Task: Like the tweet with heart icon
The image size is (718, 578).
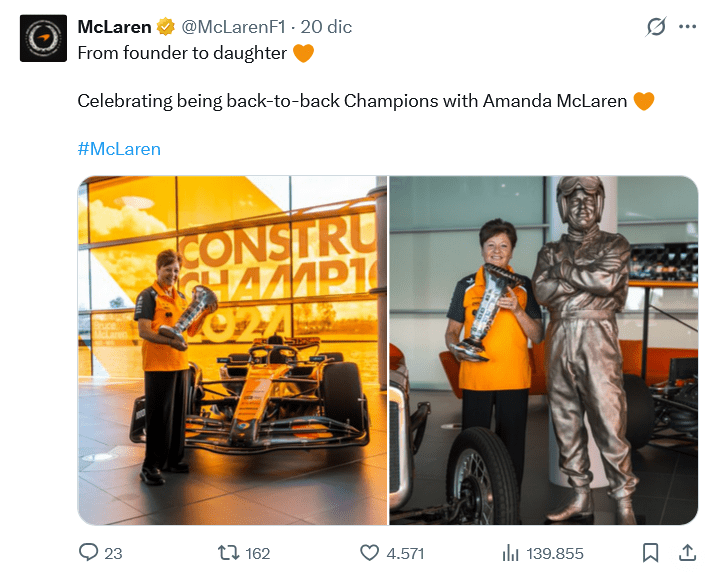Action: [370, 553]
